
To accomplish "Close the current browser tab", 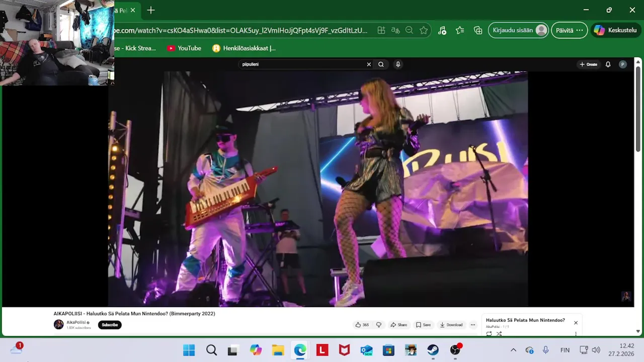I will (133, 10).
